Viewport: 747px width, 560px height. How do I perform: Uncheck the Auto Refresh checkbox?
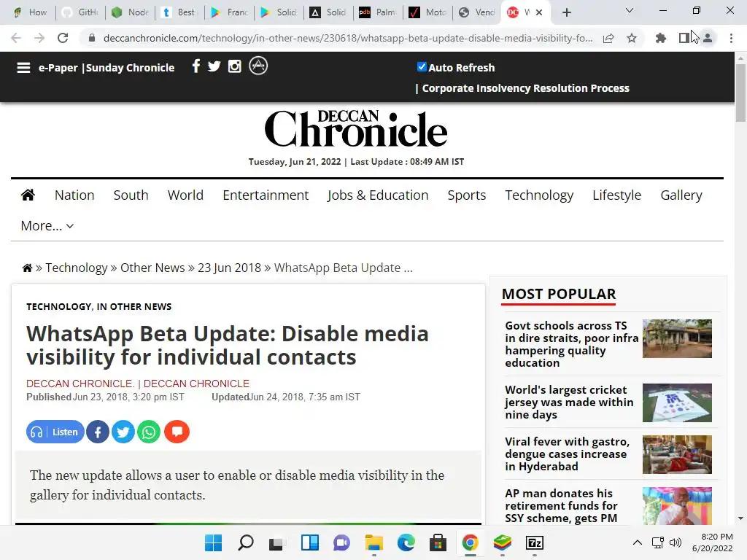pos(422,66)
